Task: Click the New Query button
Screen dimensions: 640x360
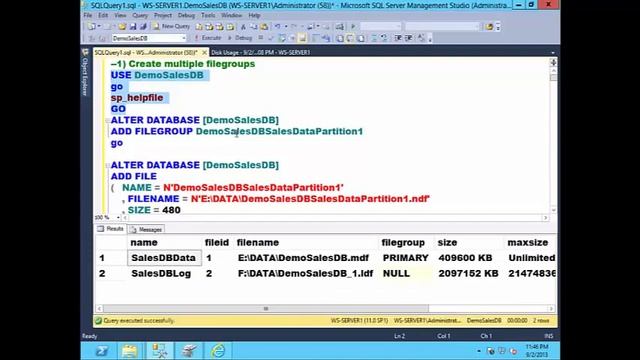Action: [171, 27]
